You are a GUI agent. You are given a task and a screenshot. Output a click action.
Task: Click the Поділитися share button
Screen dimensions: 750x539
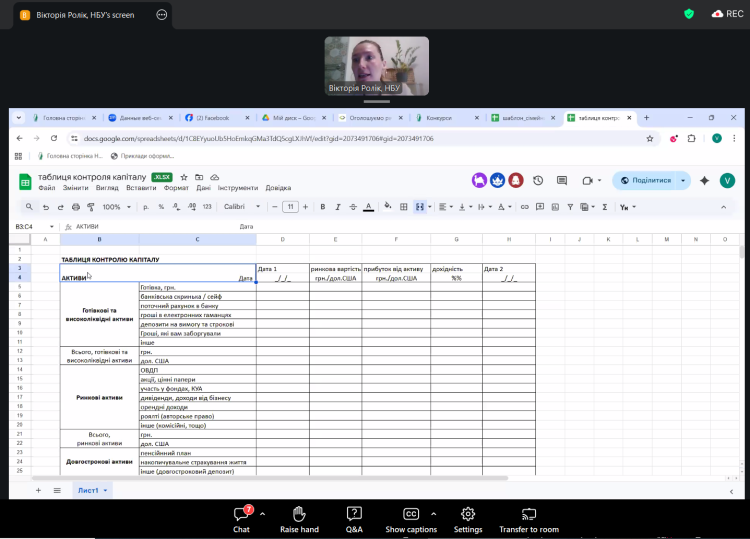(x=646, y=180)
